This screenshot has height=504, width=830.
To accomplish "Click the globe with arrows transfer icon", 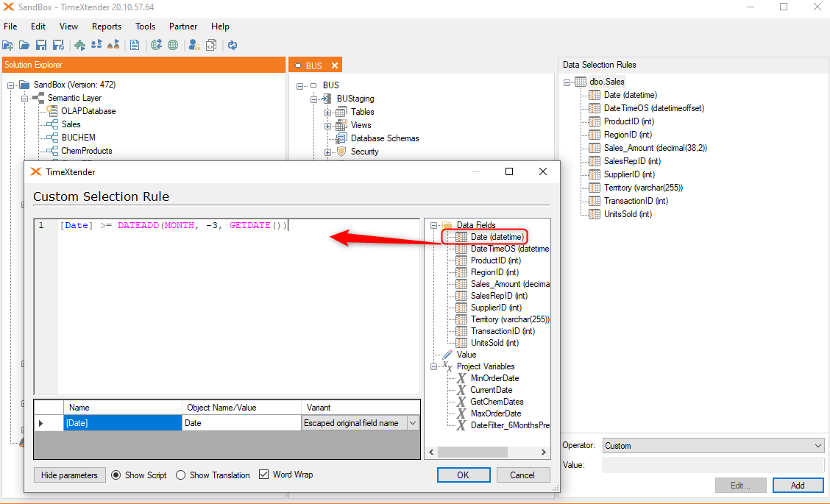I will [x=156, y=45].
